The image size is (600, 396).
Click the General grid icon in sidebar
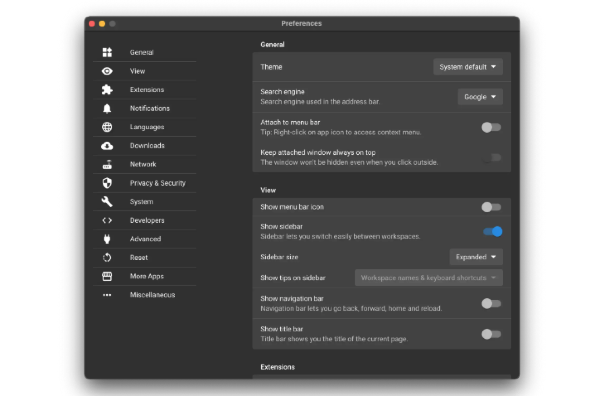107,52
